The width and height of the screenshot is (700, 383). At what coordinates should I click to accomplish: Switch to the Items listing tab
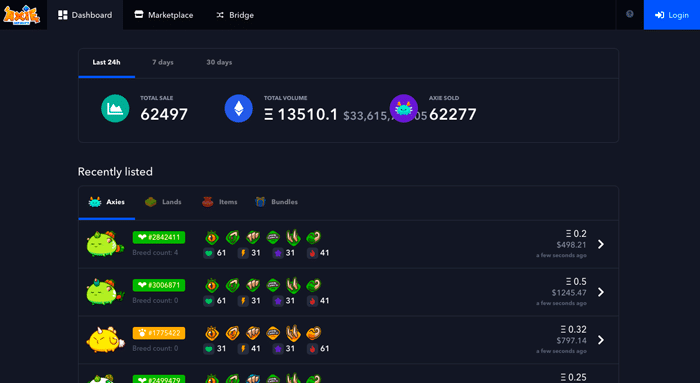click(219, 202)
